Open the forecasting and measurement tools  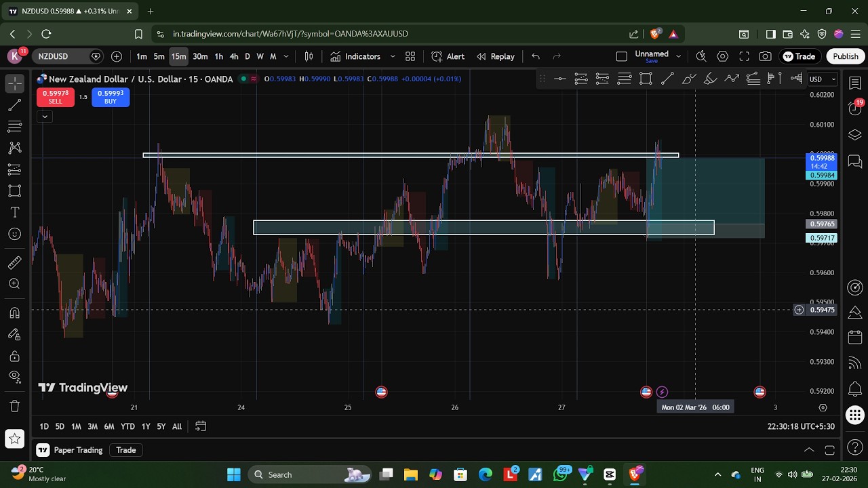point(14,169)
